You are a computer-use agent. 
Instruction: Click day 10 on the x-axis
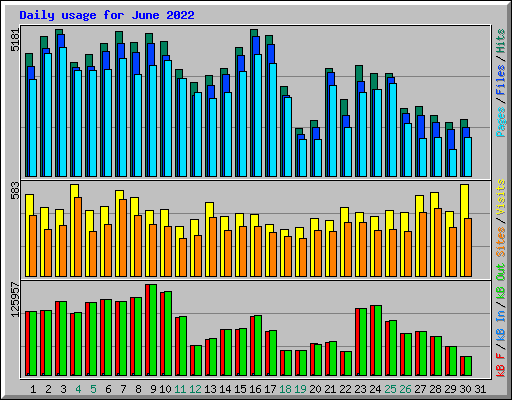click(165, 389)
